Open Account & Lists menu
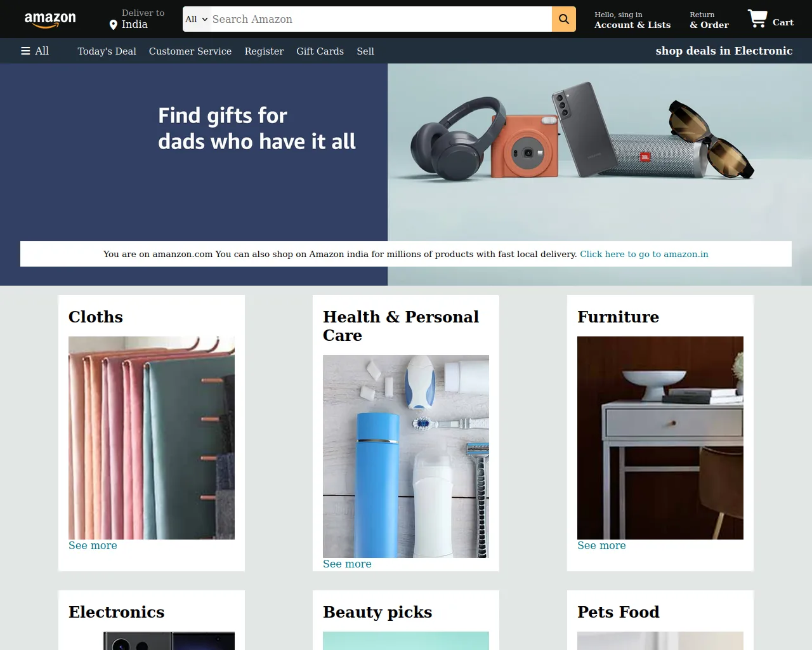This screenshot has height=650, width=812. coord(632,20)
